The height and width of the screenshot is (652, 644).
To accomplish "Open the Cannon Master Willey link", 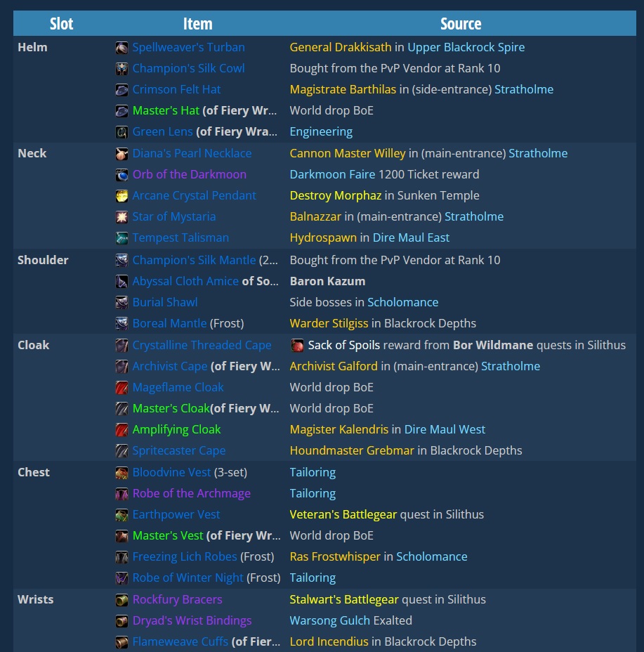I will click(x=348, y=153).
